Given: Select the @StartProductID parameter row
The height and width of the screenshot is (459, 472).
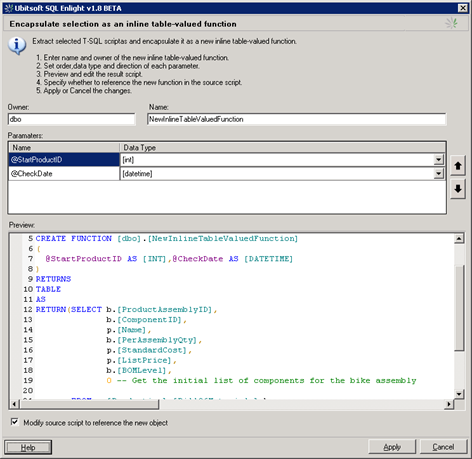Looking at the screenshot, I should point(64,160).
